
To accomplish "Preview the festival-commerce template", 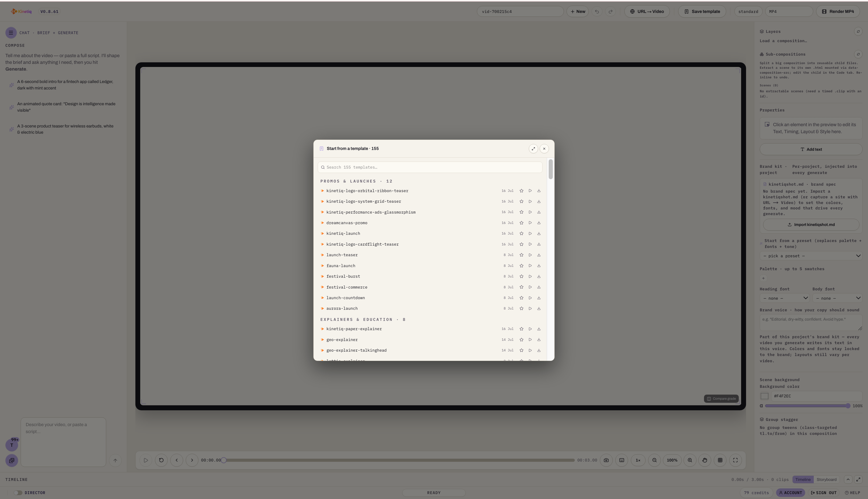I will (x=530, y=287).
